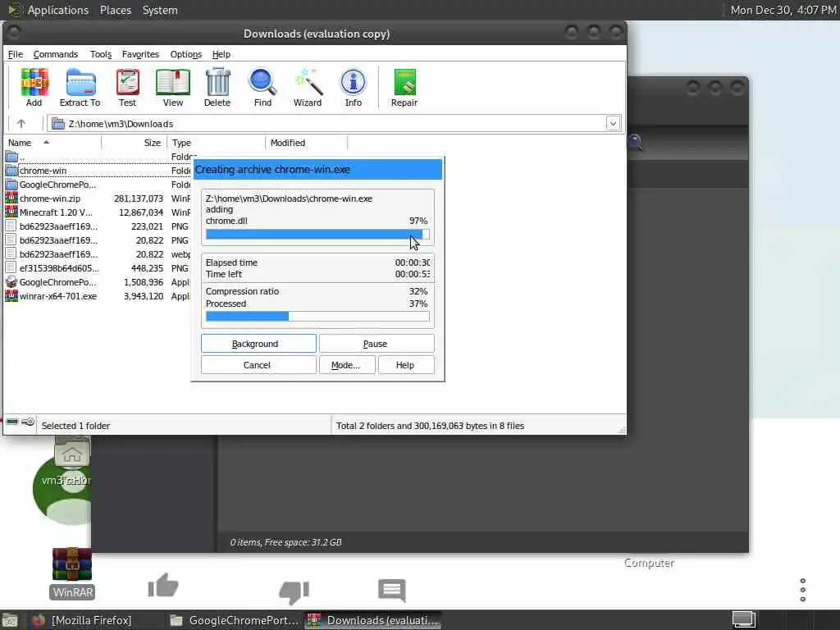The width and height of the screenshot is (840, 630).
Task: Click the total Processed progress bar
Action: click(x=317, y=317)
